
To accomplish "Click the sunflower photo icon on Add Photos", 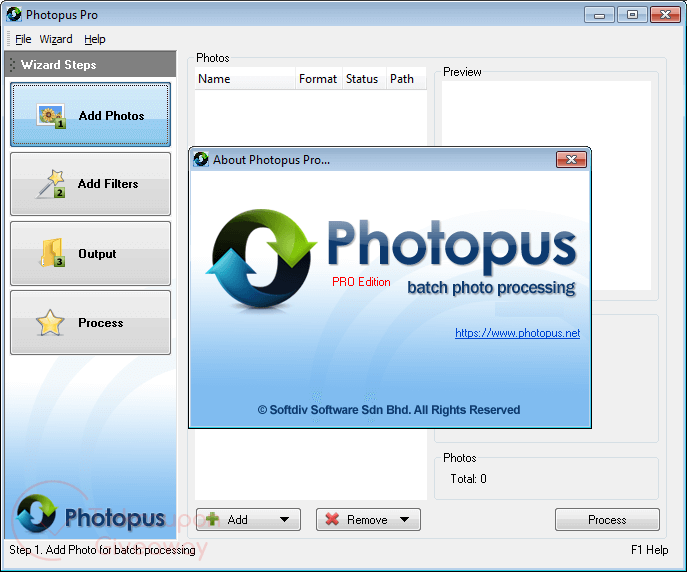I will [x=51, y=117].
